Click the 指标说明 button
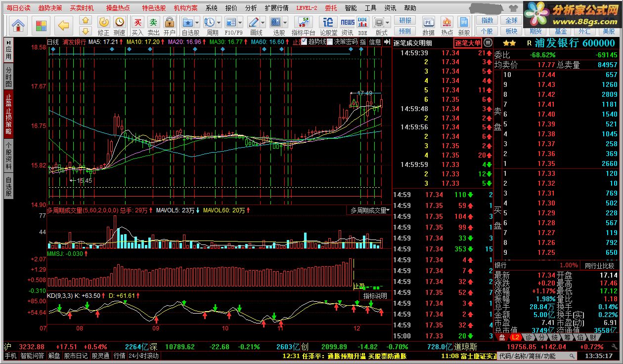The height and width of the screenshot is (364, 623). (375, 296)
